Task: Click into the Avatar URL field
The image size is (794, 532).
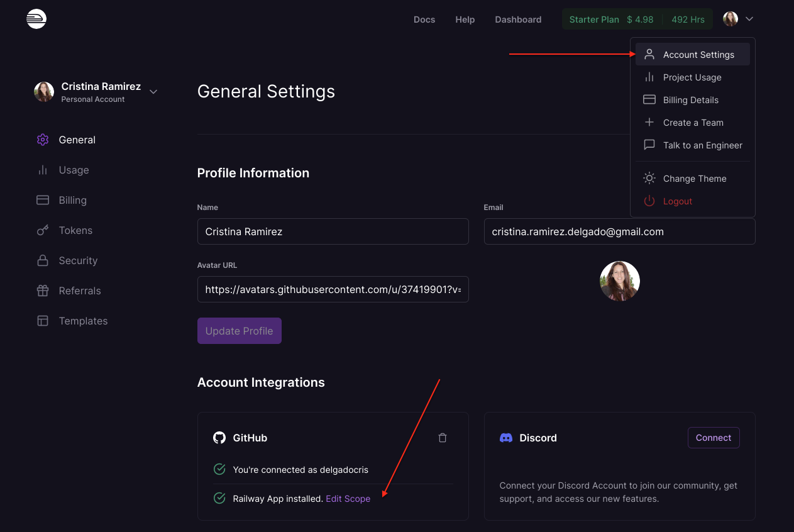Action: coord(333,289)
